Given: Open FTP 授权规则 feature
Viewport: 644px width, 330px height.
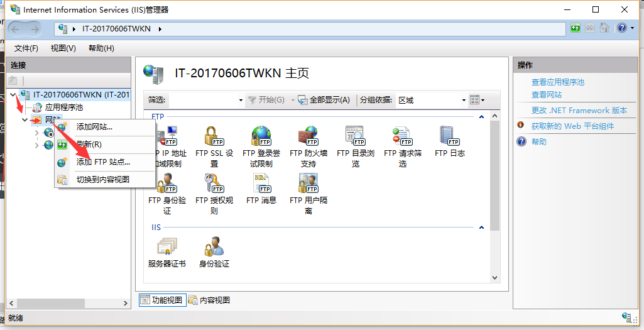Looking at the screenshot, I should 214,194.
